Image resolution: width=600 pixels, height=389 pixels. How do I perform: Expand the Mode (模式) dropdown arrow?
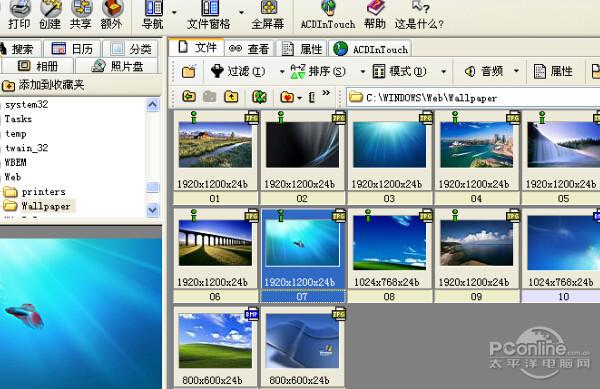point(443,72)
